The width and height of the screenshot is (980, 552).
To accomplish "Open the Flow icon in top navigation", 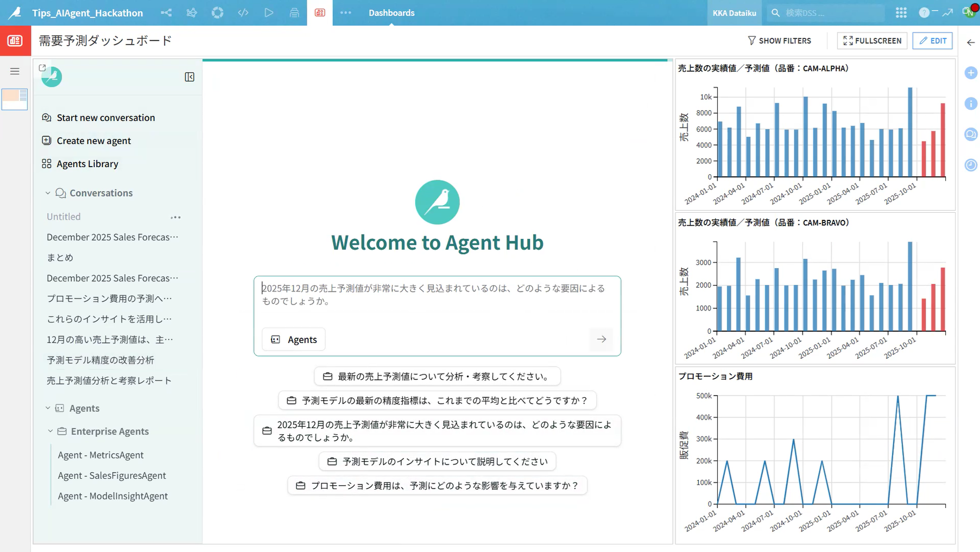I will click(x=166, y=12).
